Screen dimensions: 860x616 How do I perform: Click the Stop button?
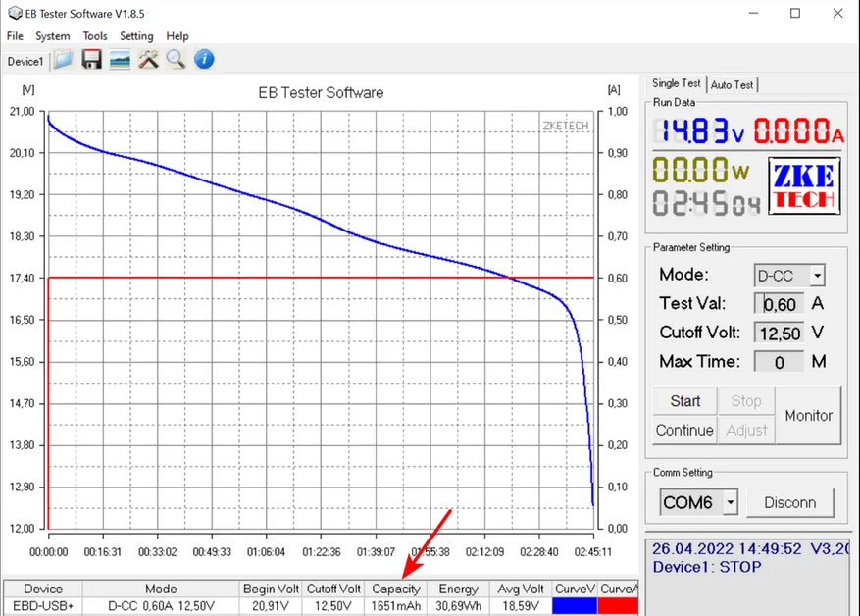click(x=746, y=401)
